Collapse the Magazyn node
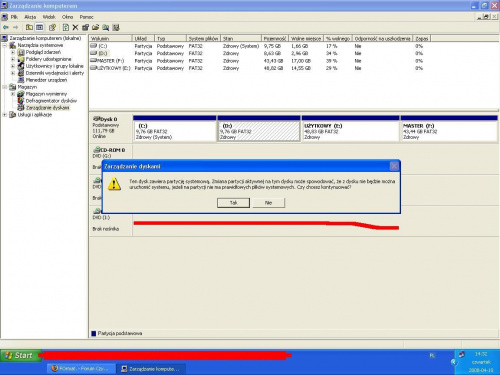 click(x=5, y=87)
